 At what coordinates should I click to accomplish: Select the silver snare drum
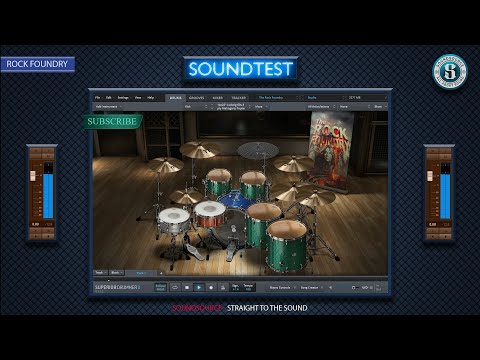tap(174, 221)
